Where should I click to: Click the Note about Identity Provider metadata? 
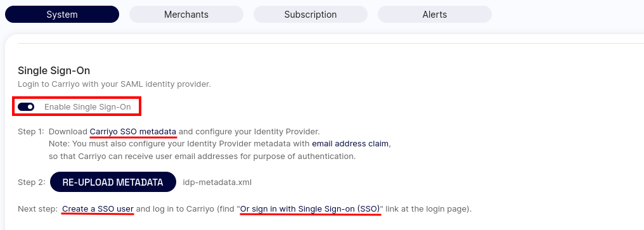(220, 144)
